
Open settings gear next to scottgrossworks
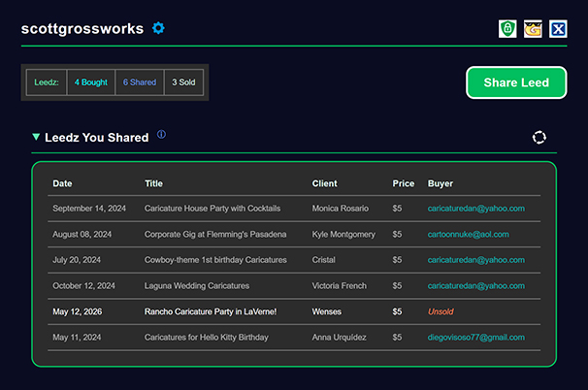[x=158, y=28]
